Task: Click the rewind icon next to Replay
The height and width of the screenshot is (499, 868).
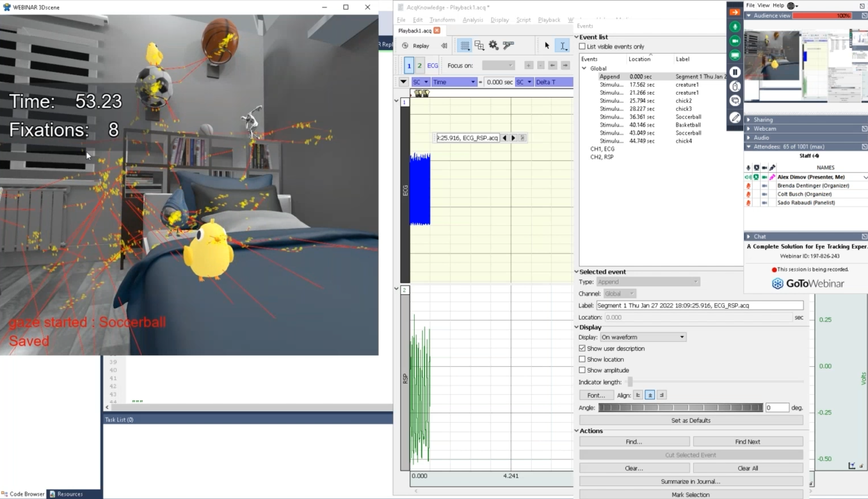Action: point(444,45)
